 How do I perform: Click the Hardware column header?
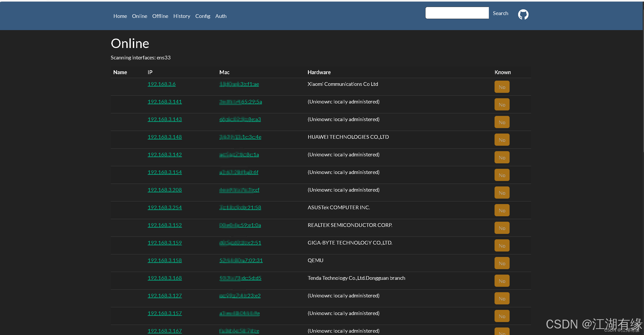tap(319, 72)
